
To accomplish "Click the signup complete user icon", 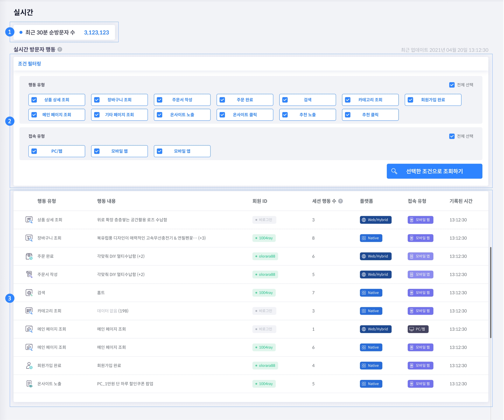I will tap(29, 366).
